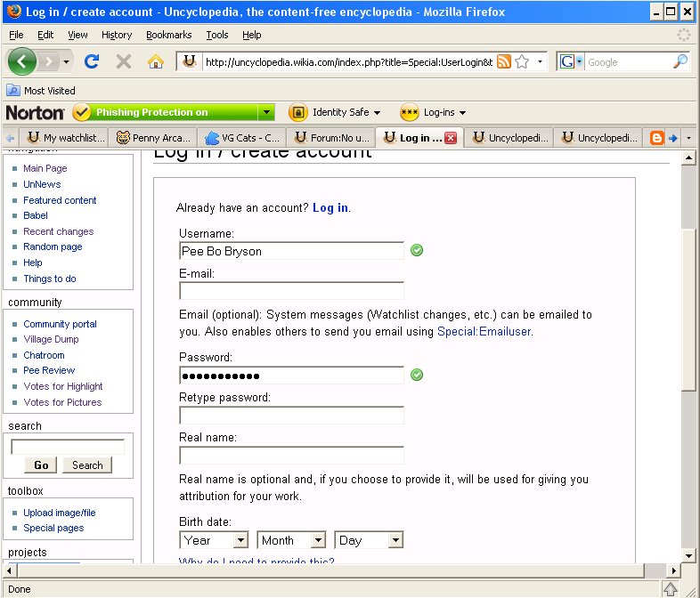Click the throbber activity icon at menu bar
The image size is (700, 598).
(683, 35)
